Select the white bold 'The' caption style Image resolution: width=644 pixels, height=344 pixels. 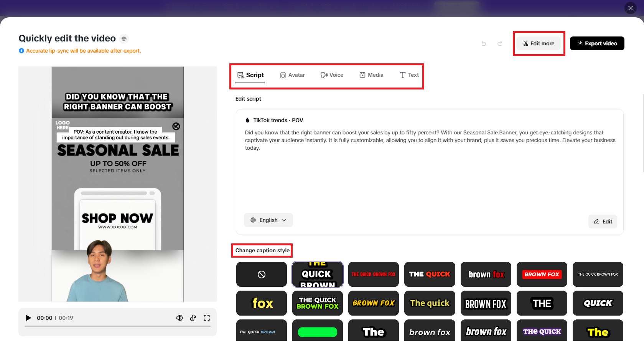click(x=374, y=331)
